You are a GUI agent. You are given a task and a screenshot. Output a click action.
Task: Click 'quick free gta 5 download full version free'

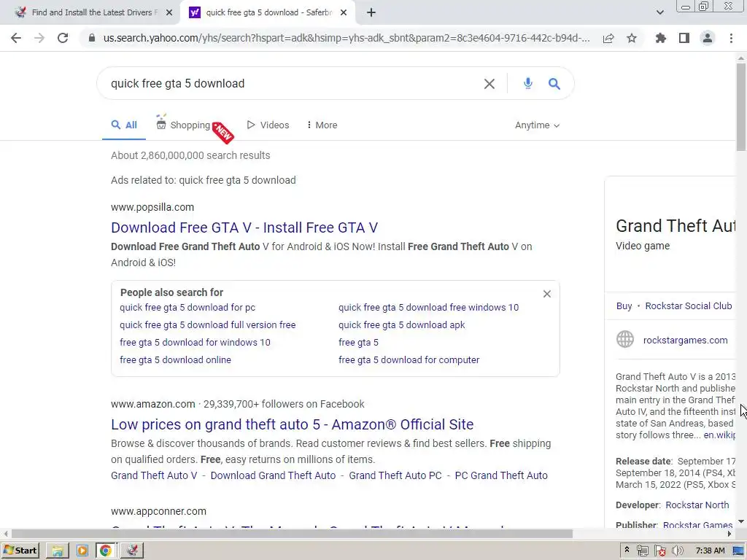click(x=208, y=324)
